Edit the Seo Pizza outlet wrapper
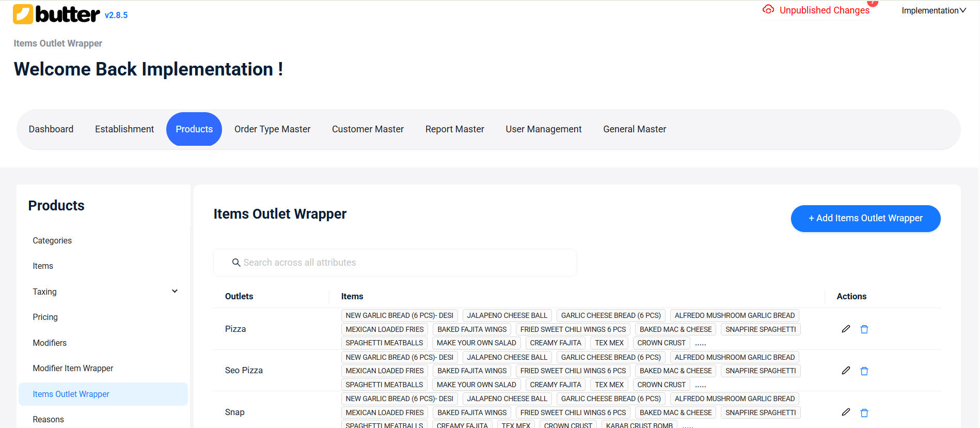 pos(846,371)
